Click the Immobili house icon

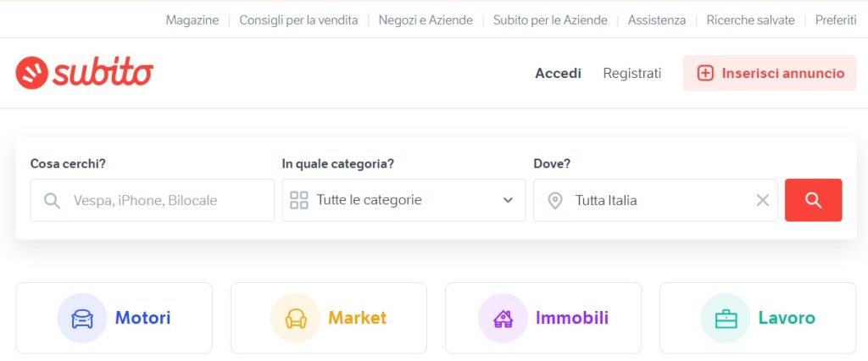503,319
